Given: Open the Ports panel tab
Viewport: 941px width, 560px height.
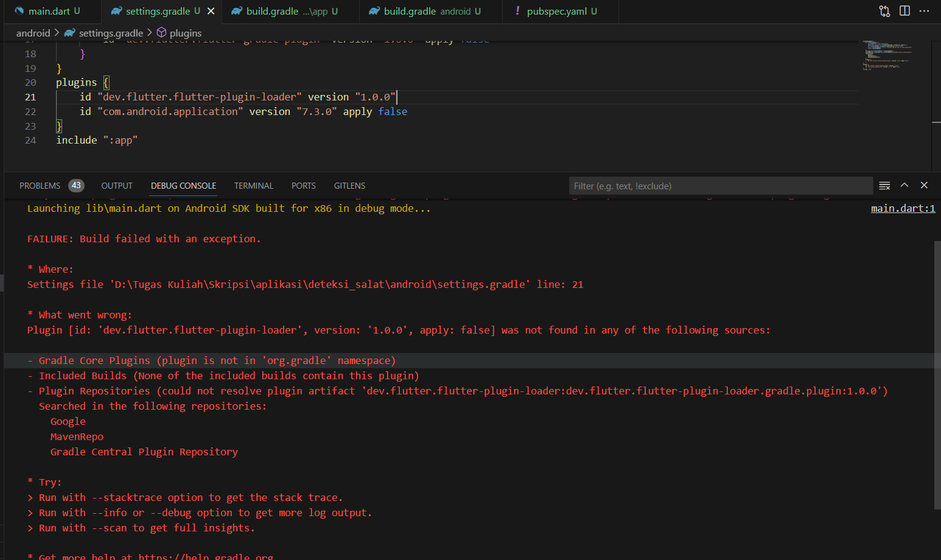Looking at the screenshot, I should [x=303, y=186].
